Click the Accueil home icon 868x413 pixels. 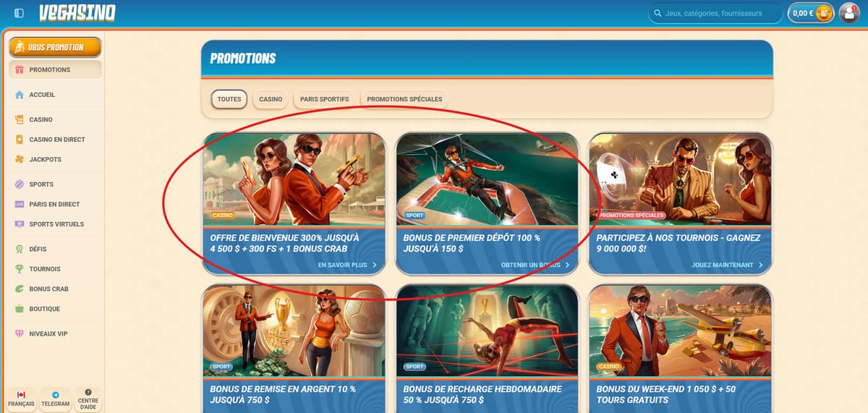(x=20, y=95)
